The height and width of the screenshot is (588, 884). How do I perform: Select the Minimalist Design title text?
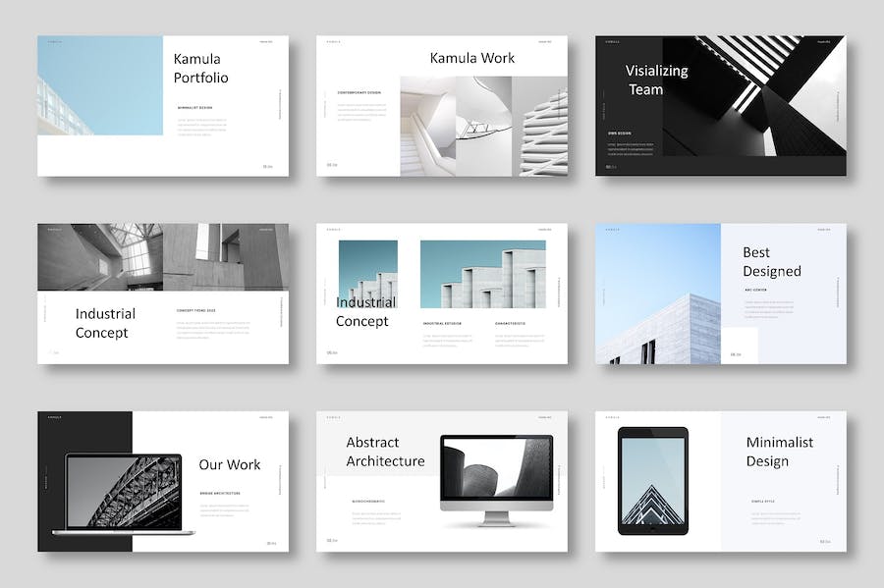(779, 452)
